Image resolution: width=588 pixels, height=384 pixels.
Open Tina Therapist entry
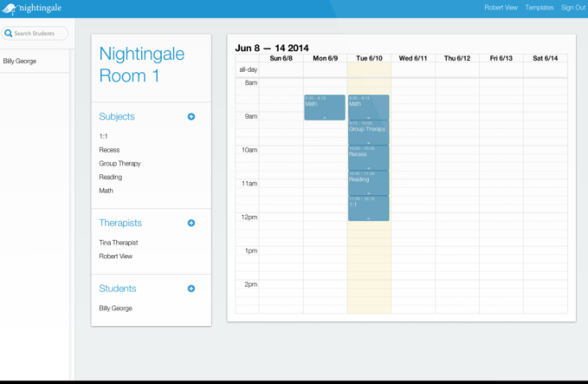point(119,243)
